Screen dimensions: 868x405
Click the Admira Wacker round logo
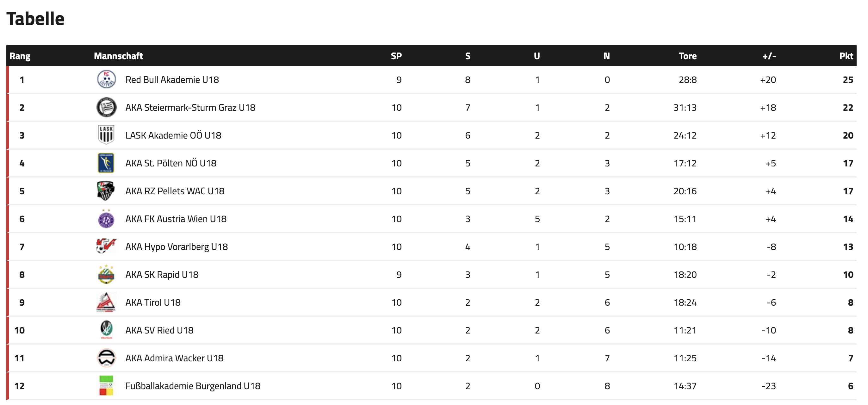pyautogui.click(x=106, y=358)
